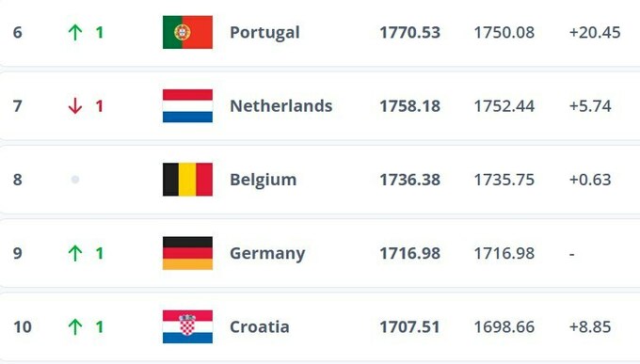Click the Netherlands flag icon
640x364 pixels.
pyautogui.click(x=187, y=105)
